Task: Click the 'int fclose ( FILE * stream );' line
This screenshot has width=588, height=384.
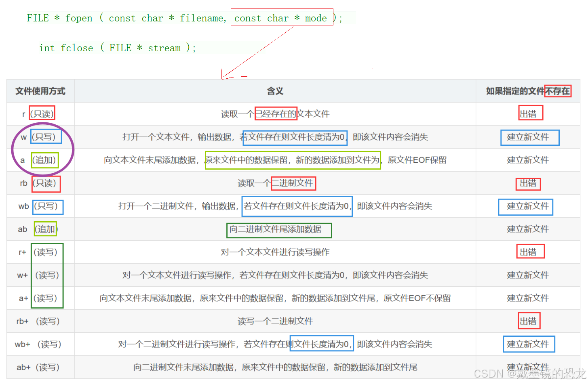Action: point(118,48)
